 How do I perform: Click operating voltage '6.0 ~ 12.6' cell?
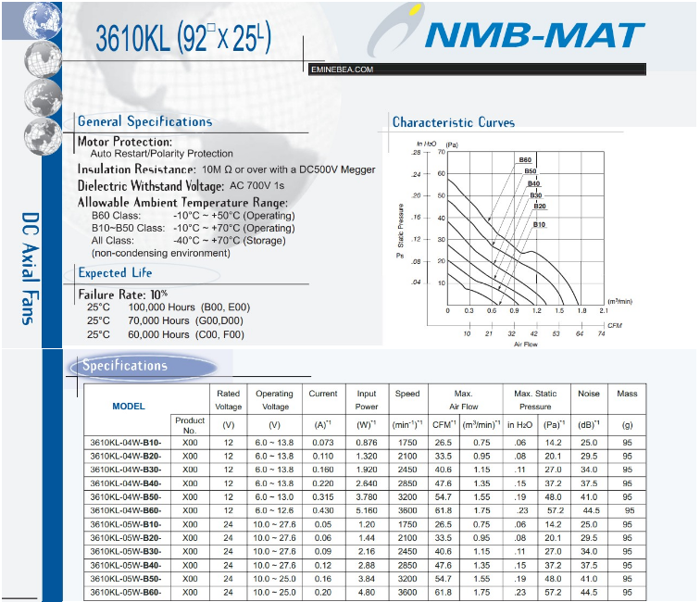coord(275,510)
